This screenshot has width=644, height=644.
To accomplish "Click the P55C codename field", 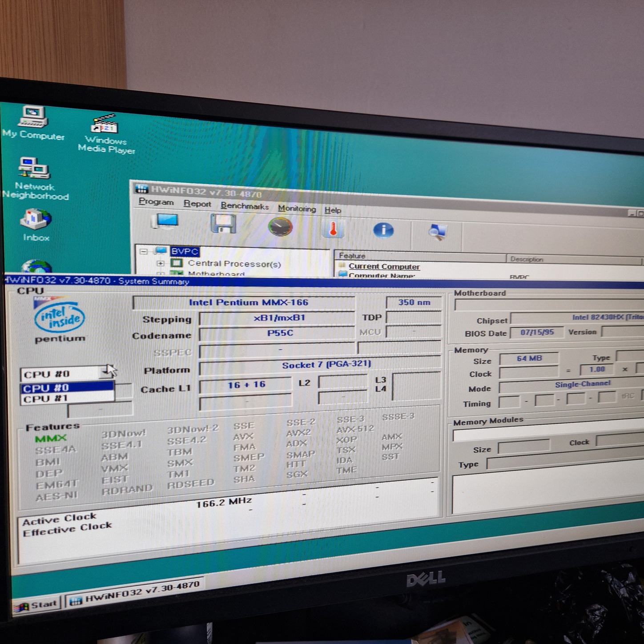I will (277, 333).
